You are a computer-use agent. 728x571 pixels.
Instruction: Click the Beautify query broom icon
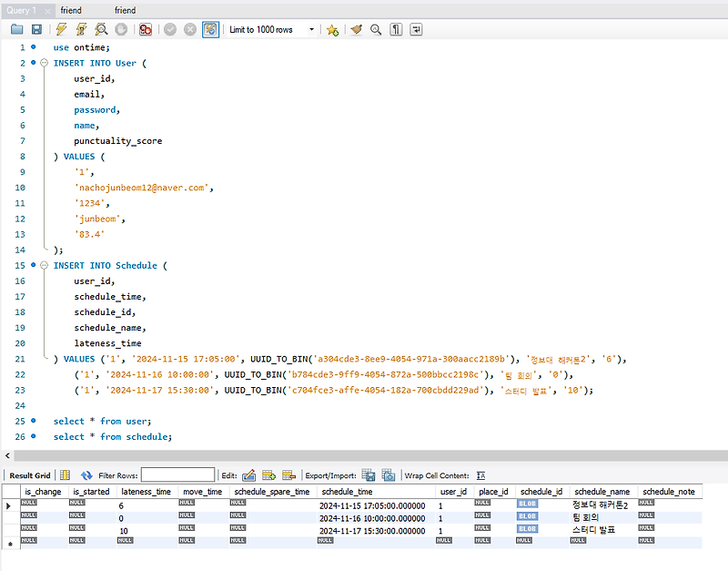tap(356, 29)
